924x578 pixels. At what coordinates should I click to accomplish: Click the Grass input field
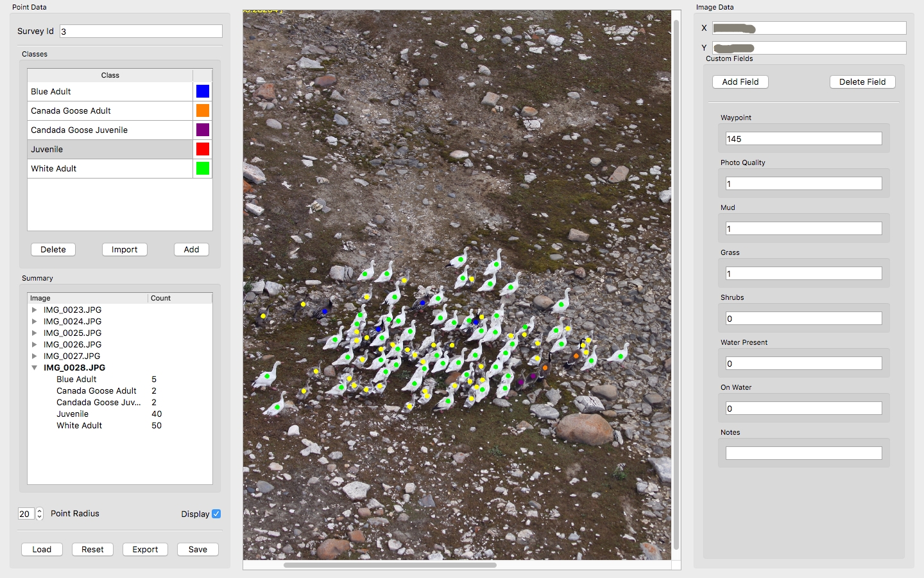(804, 274)
